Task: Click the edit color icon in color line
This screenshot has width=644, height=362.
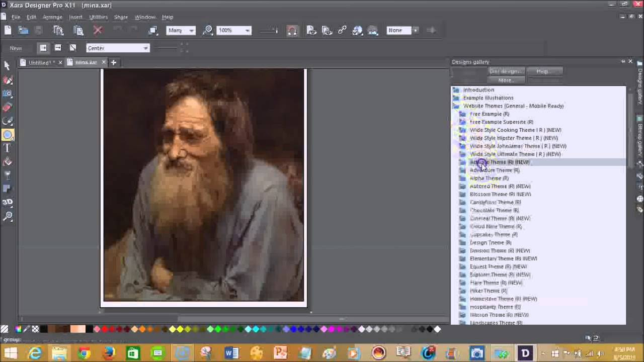Action: (x=18, y=329)
